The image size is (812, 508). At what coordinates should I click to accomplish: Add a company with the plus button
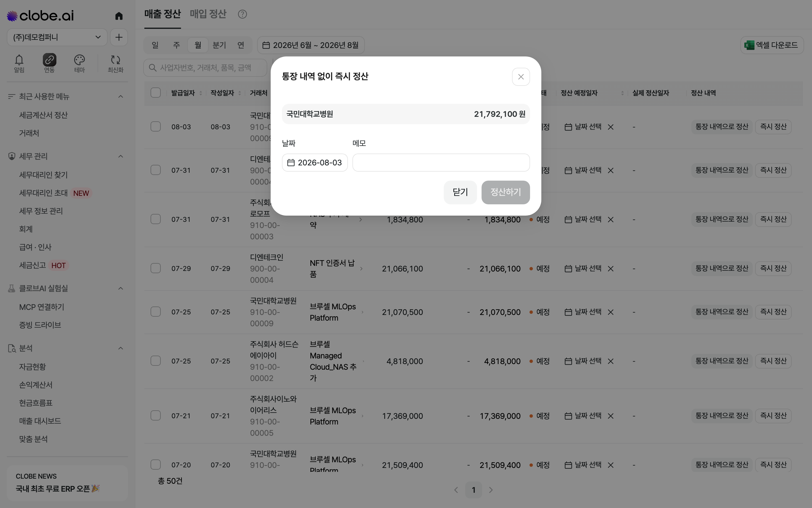tap(119, 37)
